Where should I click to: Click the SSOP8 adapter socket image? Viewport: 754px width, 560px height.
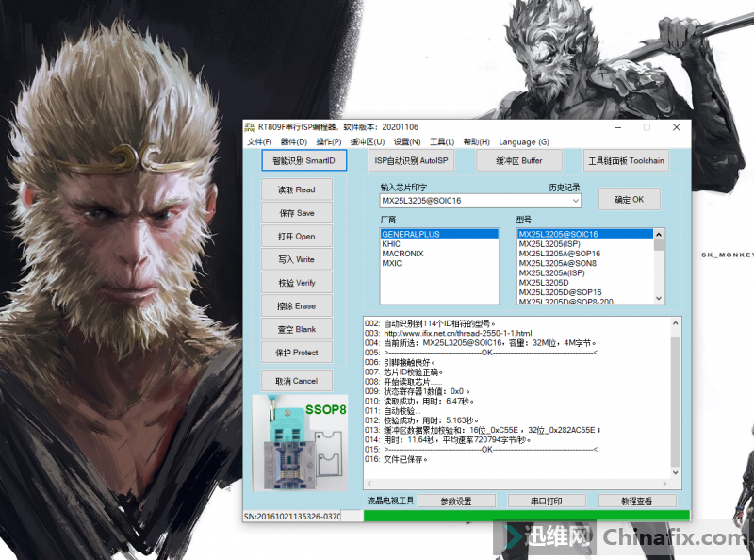pyautogui.click(x=300, y=443)
